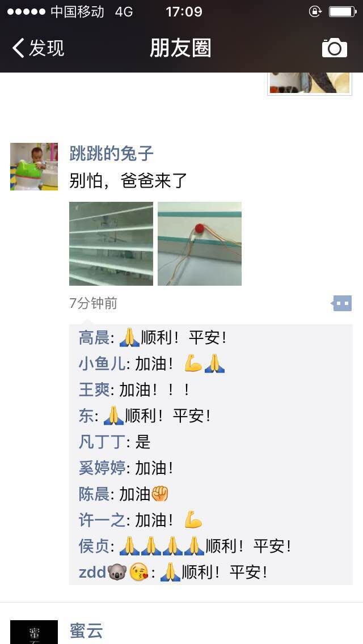The image size is (363, 644).
Task: Open commenter 侯贞's profile
Action: (94, 546)
